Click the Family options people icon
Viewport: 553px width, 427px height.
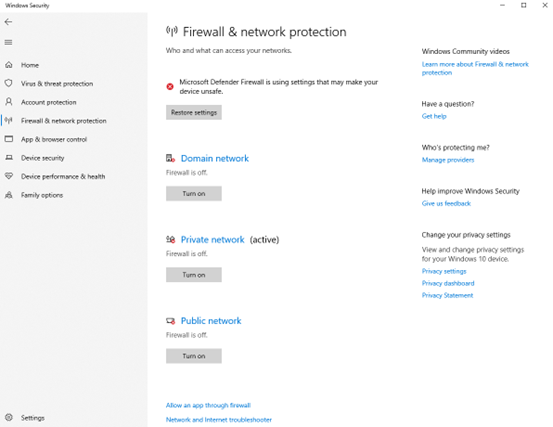pyautogui.click(x=9, y=195)
